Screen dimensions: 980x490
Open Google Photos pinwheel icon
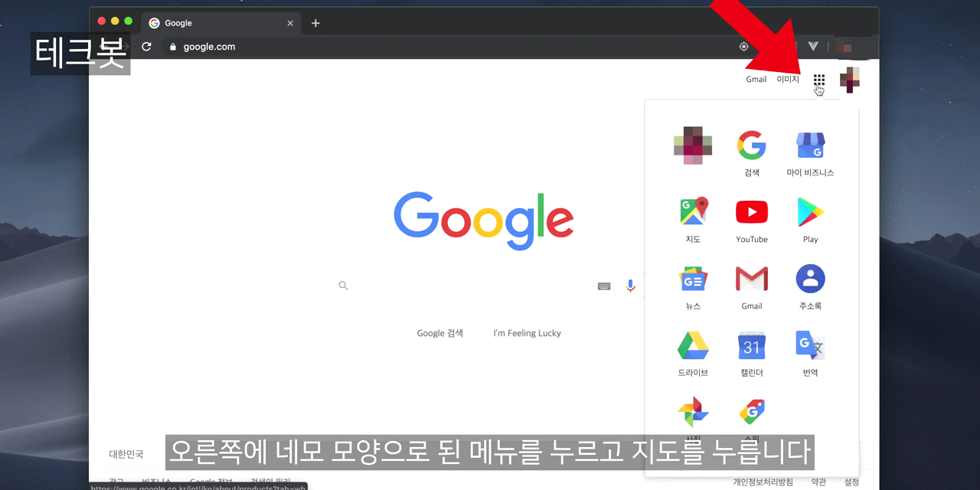tap(693, 413)
